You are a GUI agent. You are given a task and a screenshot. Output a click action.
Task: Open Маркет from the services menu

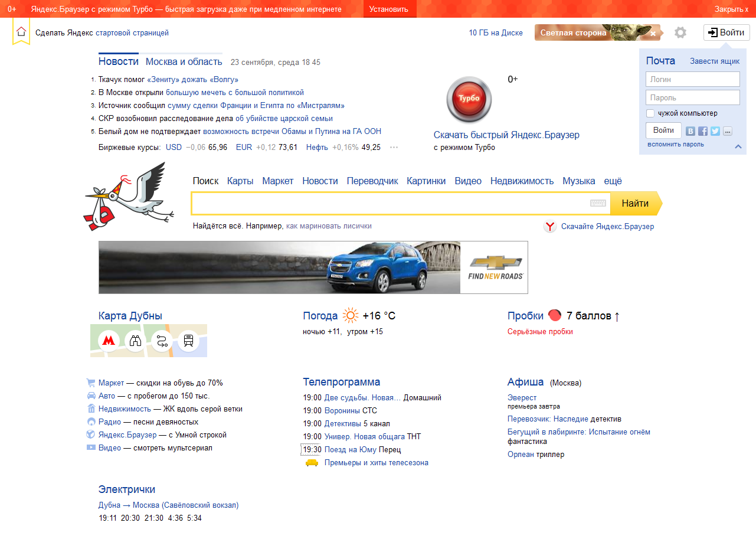point(278,181)
